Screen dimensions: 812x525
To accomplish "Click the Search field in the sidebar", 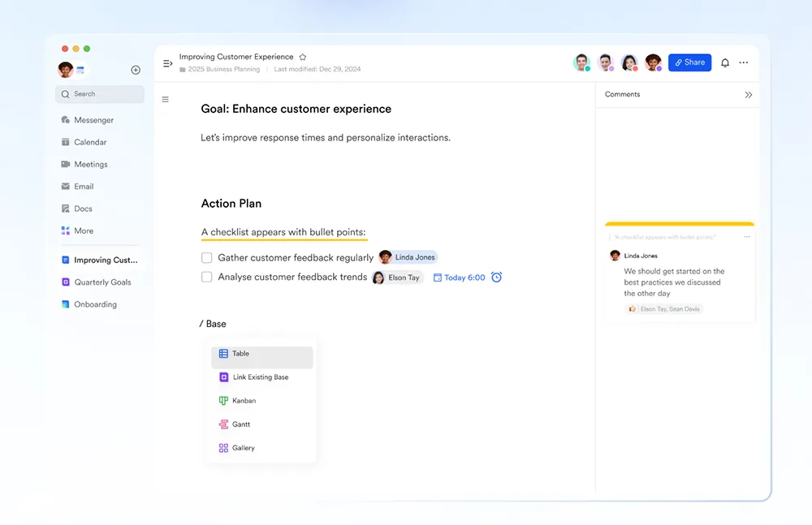I will point(100,94).
